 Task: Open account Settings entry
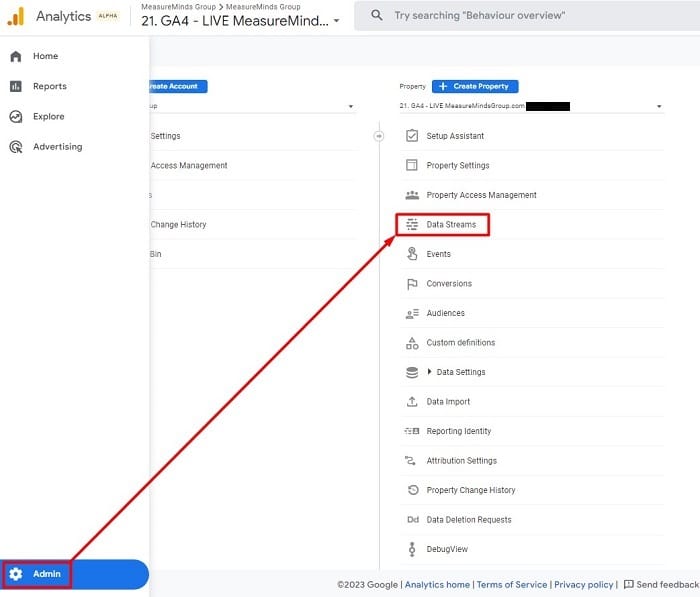tap(166, 136)
